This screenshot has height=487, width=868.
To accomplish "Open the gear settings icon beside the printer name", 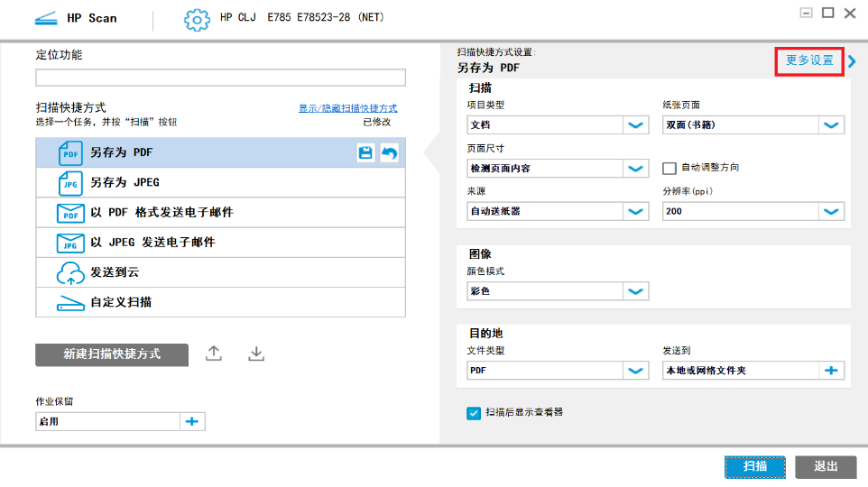I will [x=197, y=19].
